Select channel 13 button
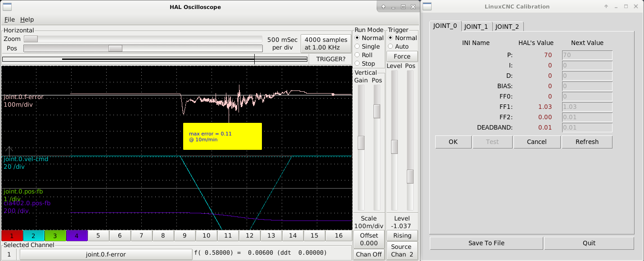Viewport: 644px width, 261px height. click(271, 236)
